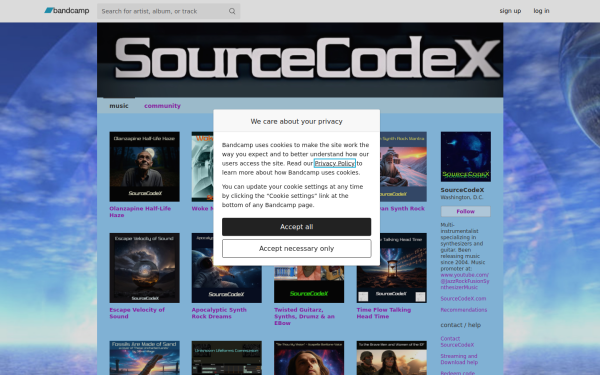600x375 pixels.
Task: Click Apocalyptic Synth Rock Dreams title link
Action: tap(219, 313)
